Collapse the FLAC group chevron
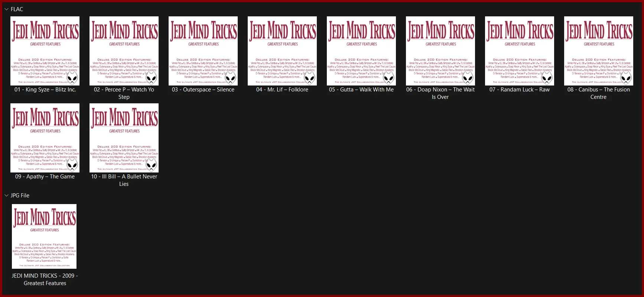Viewport: 644px width, 297px height. point(6,9)
